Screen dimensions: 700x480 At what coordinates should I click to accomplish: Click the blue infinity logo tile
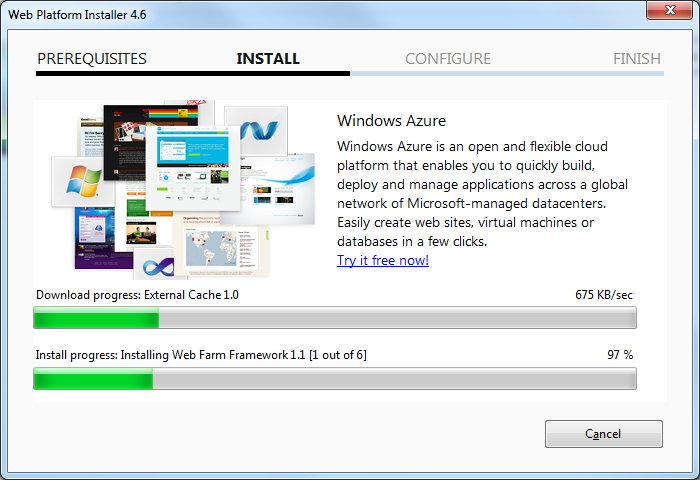[x=155, y=264]
